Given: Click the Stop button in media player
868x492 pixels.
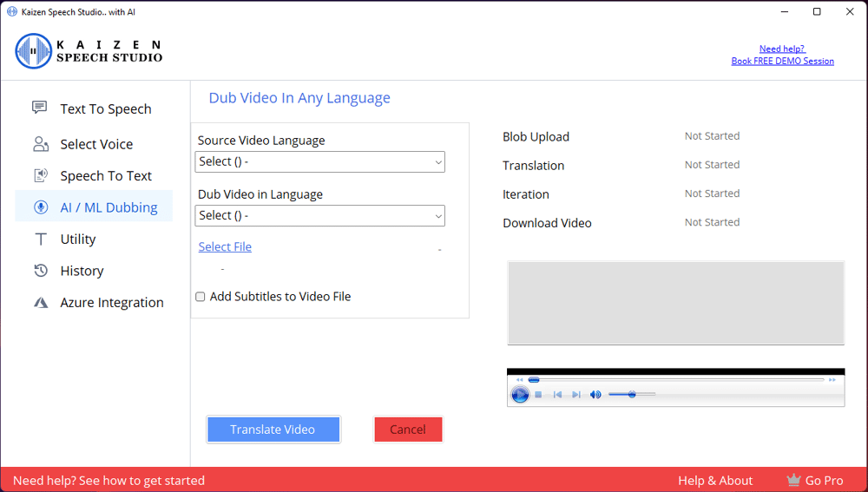Looking at the screenshot, I should coord(538,395).
